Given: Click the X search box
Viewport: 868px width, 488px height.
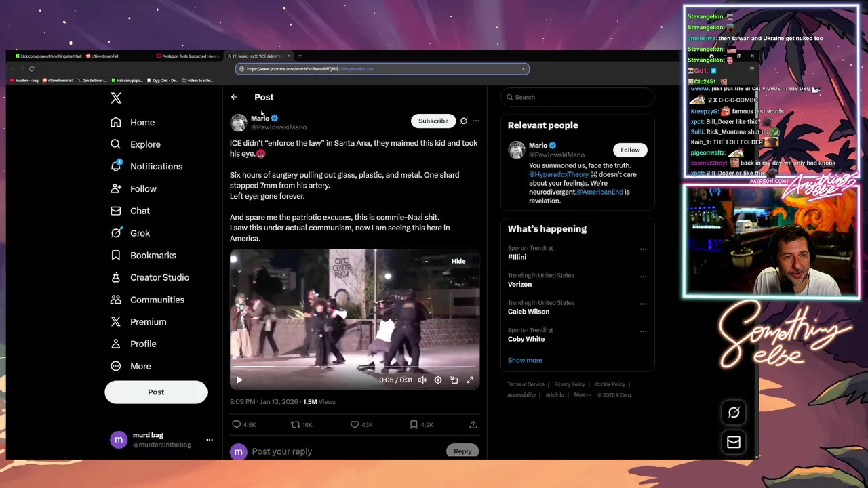Looking at the screenshot, I should pyautogui.click(x=578, y=97).
